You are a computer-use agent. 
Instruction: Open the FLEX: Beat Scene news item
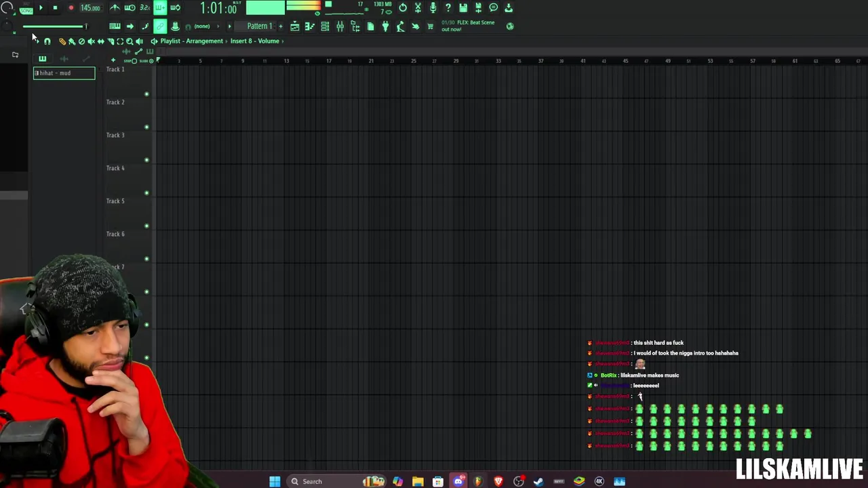coord(468,26)
